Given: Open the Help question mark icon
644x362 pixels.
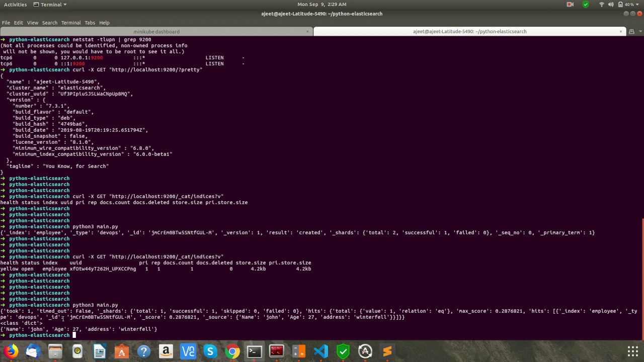Looking at the screenshot, I should click(144, 351).
